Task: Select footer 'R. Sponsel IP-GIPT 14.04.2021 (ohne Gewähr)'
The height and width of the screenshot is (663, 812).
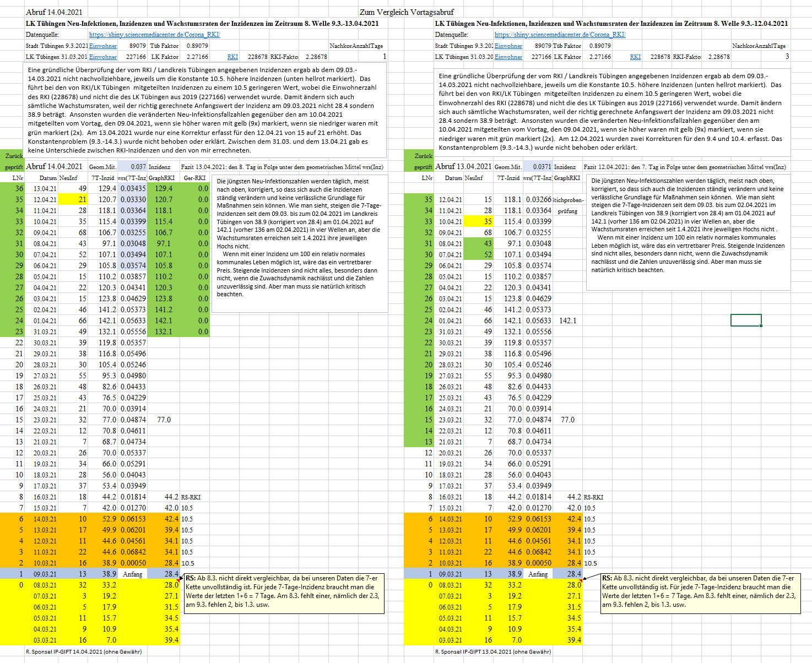Action: (84, 651)
